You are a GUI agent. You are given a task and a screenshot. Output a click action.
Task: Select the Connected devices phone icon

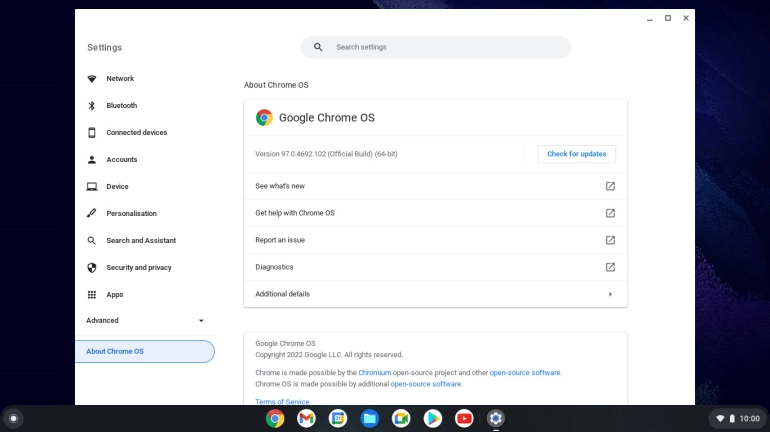[x=92, y=133]
